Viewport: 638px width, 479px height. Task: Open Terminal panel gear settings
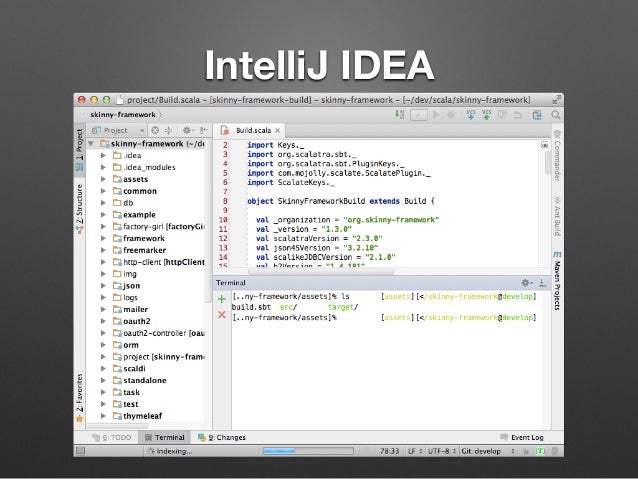pos(527,282)
